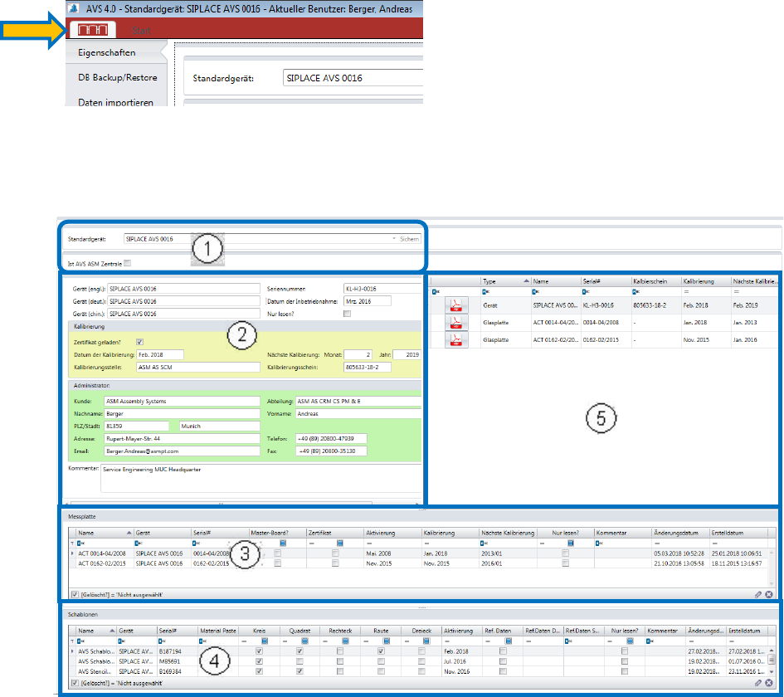Viewport: 784px width, 697px height.
Task: Edit the Messplatte filter with pencil icon
Action: click(x=758, y=594)
